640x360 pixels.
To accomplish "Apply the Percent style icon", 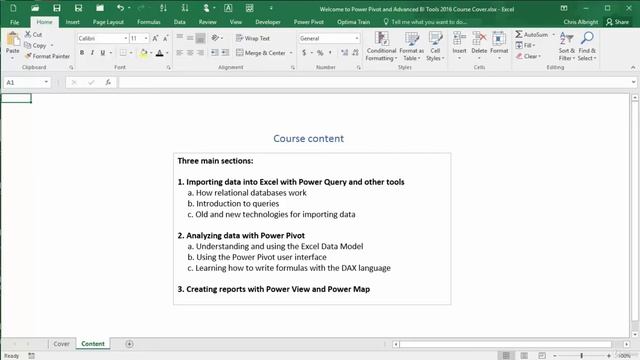I will coord(320,53).
